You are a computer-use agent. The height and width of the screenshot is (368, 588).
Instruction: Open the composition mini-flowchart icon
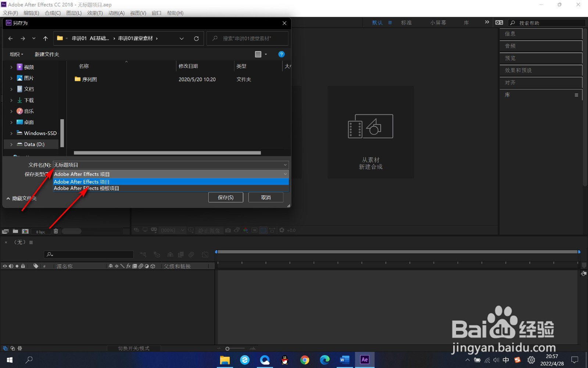coord(143,254)
